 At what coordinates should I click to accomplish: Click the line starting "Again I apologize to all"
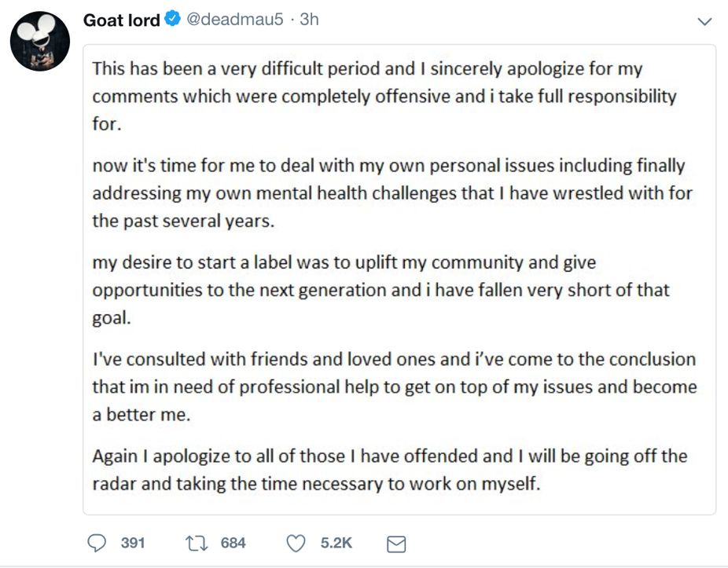pos(389,456)
